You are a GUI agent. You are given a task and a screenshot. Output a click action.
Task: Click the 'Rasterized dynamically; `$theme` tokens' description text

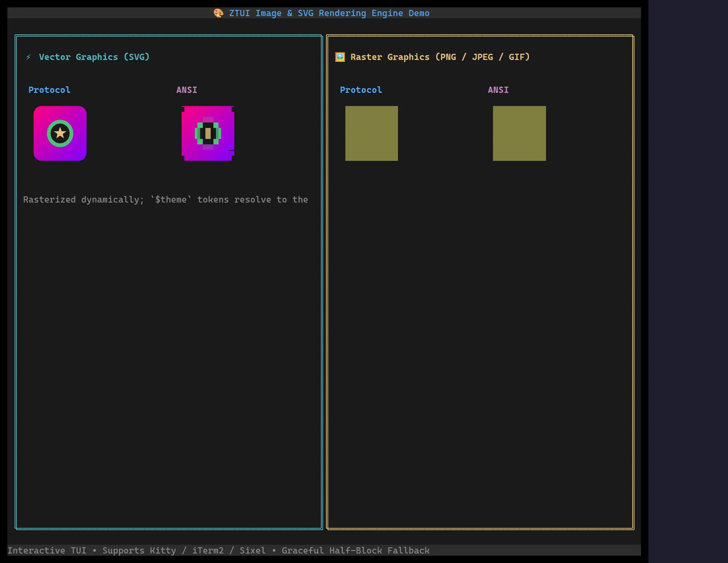coord(166,200)
